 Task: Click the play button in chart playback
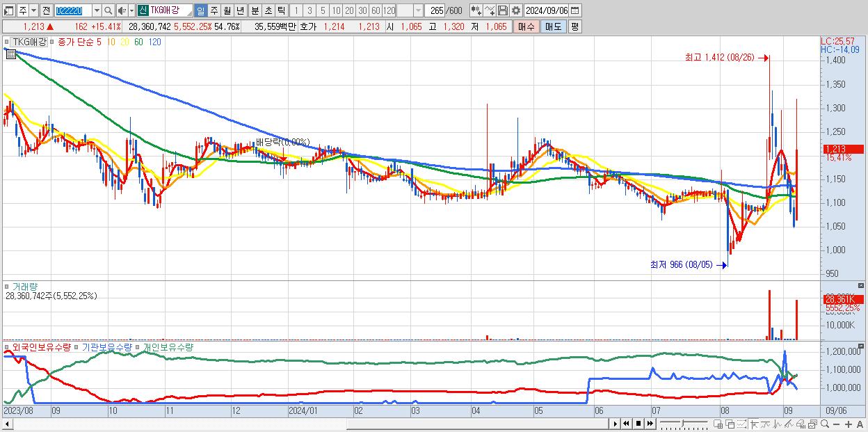[616, 424]
